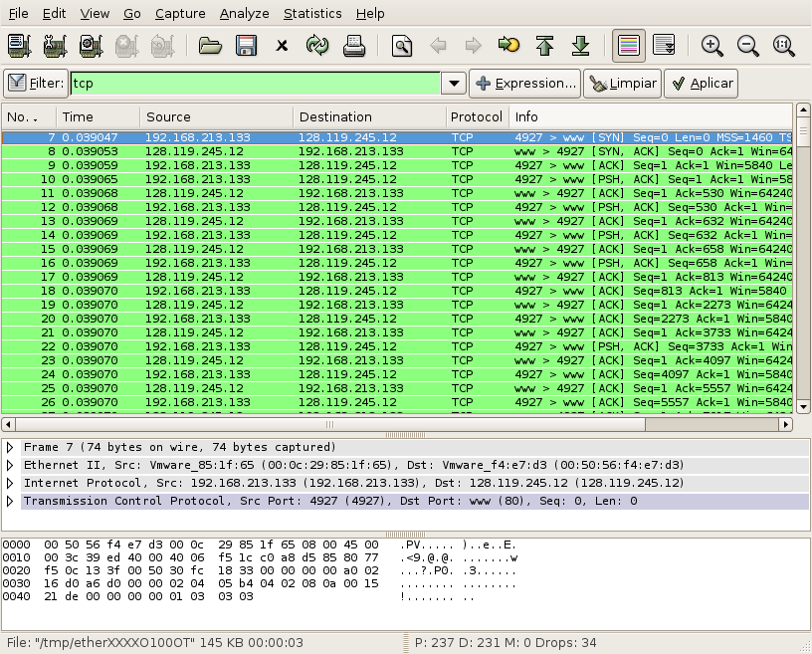Reload the capture file icon
Screen dimensions: 812x654
pyautogui.click(x=317, y=46)
